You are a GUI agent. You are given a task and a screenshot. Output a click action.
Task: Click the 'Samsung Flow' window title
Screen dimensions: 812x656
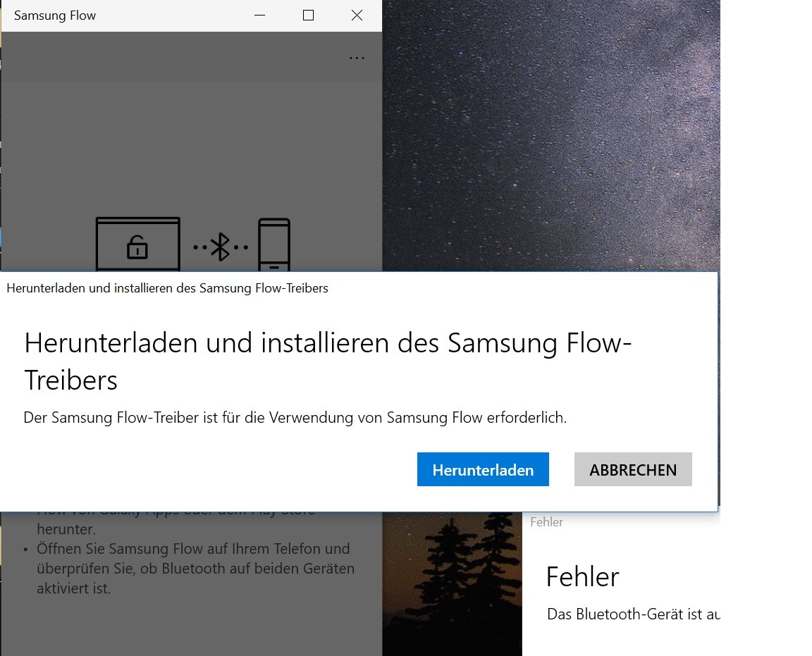(x=55, y=16)
